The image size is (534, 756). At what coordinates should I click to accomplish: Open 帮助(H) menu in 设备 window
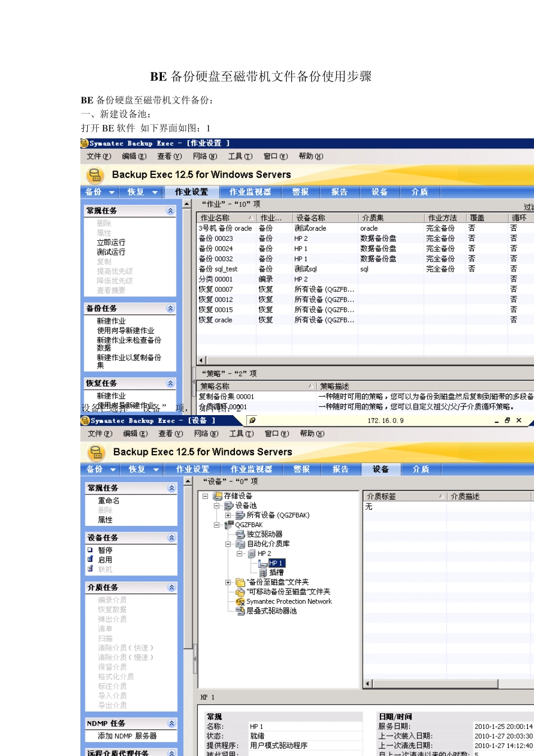point(311,434)
